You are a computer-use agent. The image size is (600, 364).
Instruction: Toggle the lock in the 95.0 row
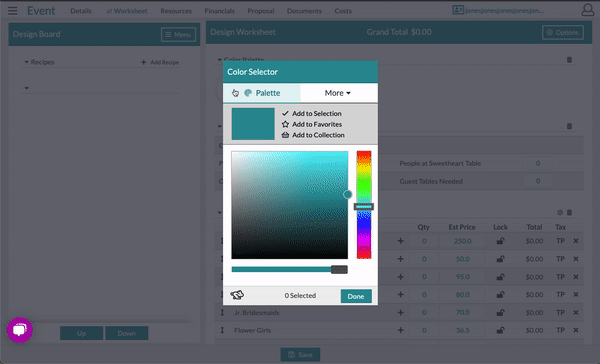click(500, 276)
